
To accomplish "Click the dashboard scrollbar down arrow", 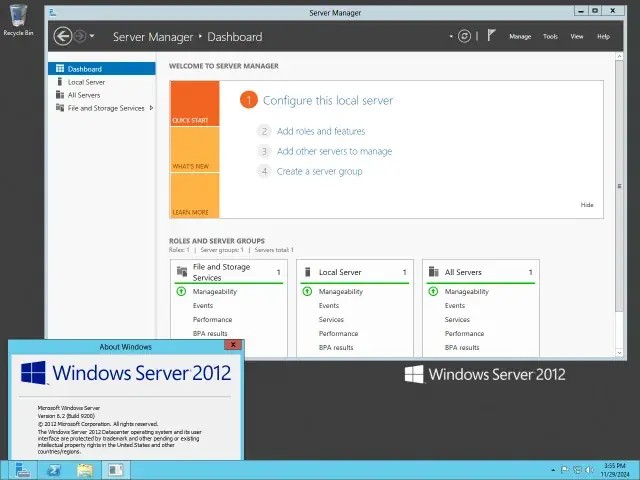I will tap(619, 352).
